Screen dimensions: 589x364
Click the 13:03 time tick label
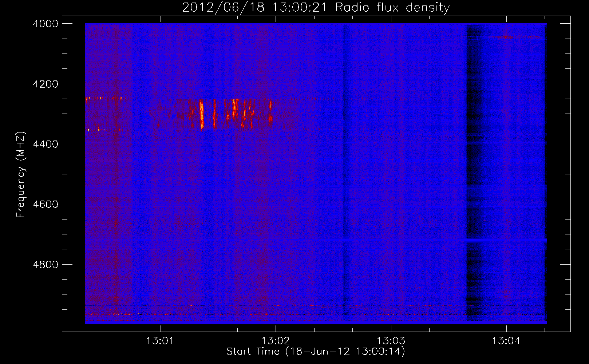pos(391,341)
